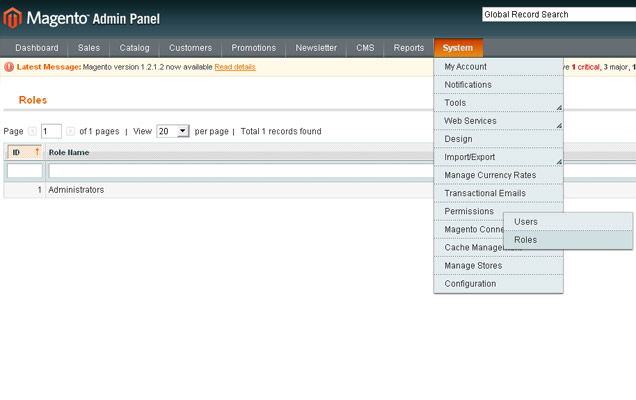
Task: Select Tools menu entry
Action: (498, 103)
